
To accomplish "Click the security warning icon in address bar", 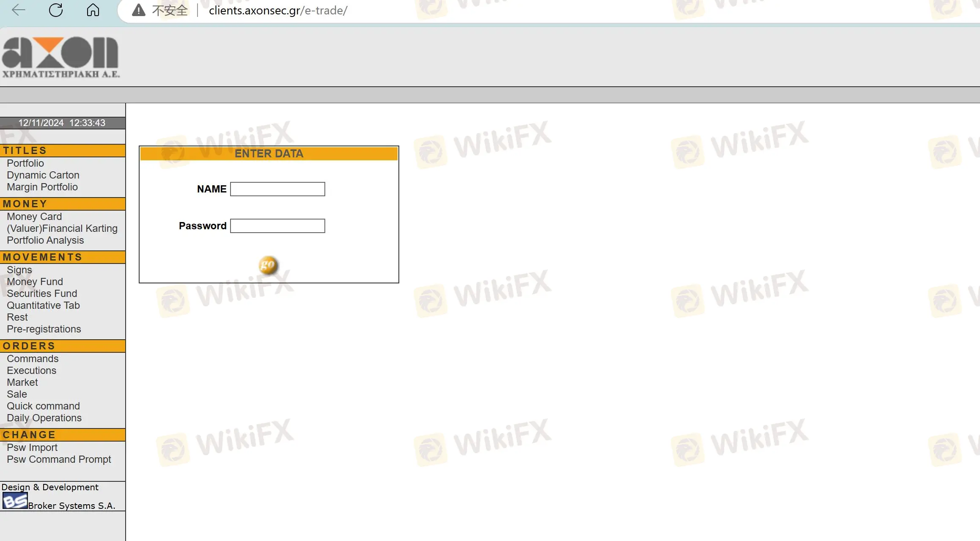I will [138, 9].
